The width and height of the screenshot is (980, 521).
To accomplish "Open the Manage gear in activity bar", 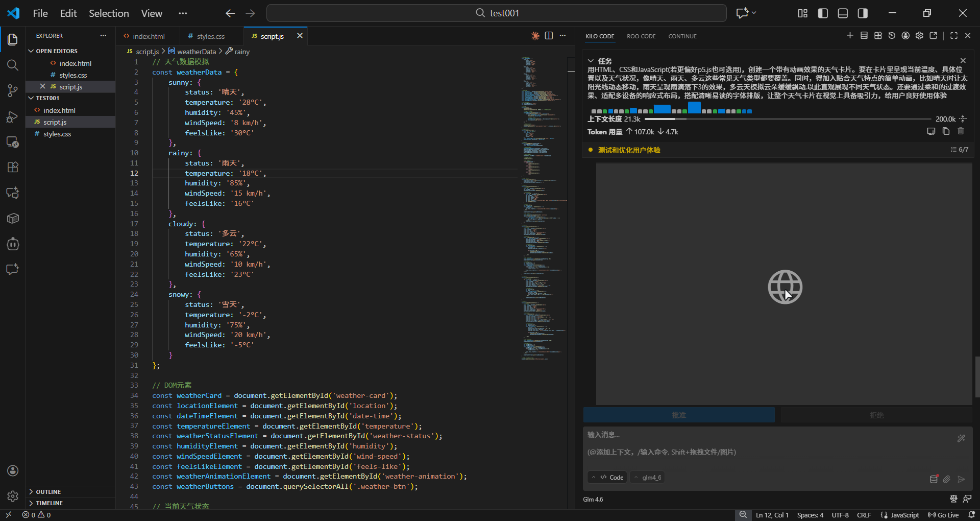I will (13, 496).
